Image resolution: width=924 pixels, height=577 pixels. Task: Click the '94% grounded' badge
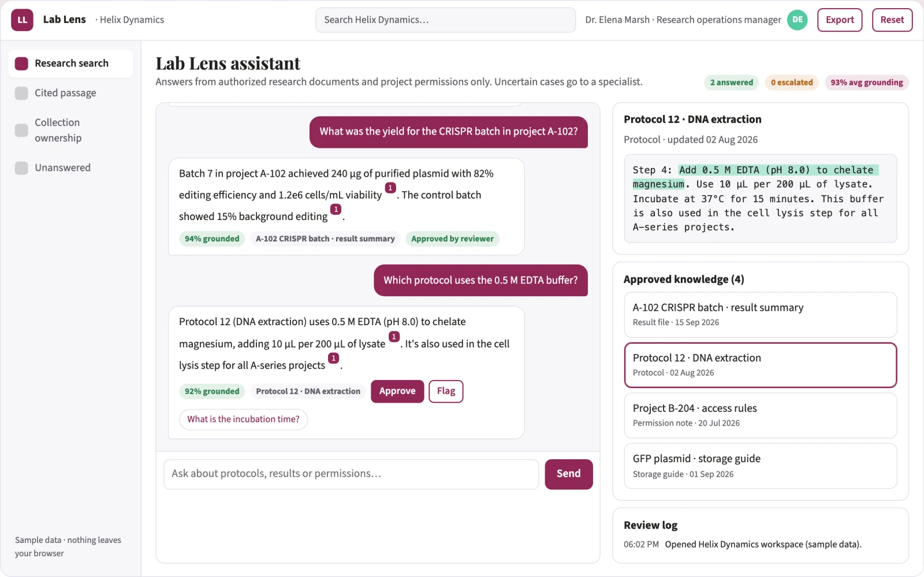coord(212,239)
